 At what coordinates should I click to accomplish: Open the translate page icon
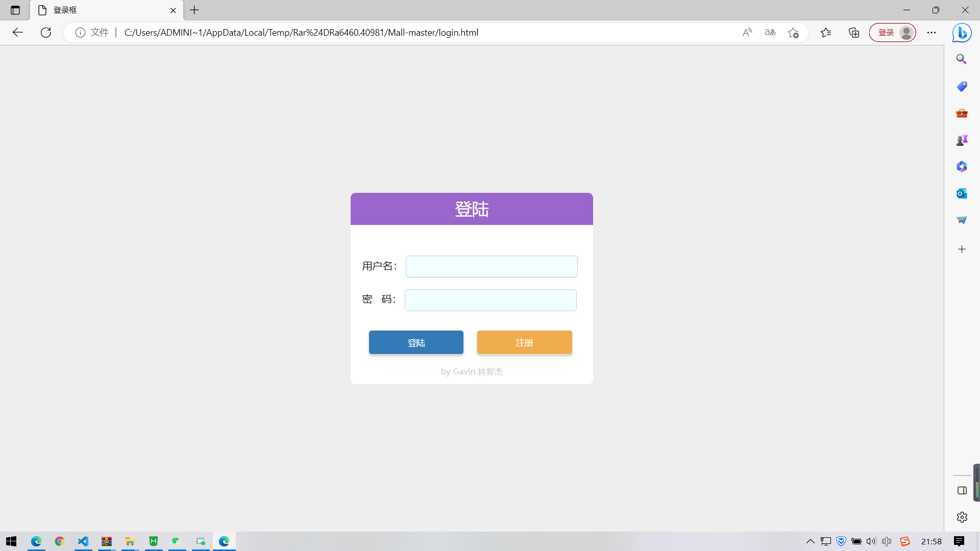(770, 33)
